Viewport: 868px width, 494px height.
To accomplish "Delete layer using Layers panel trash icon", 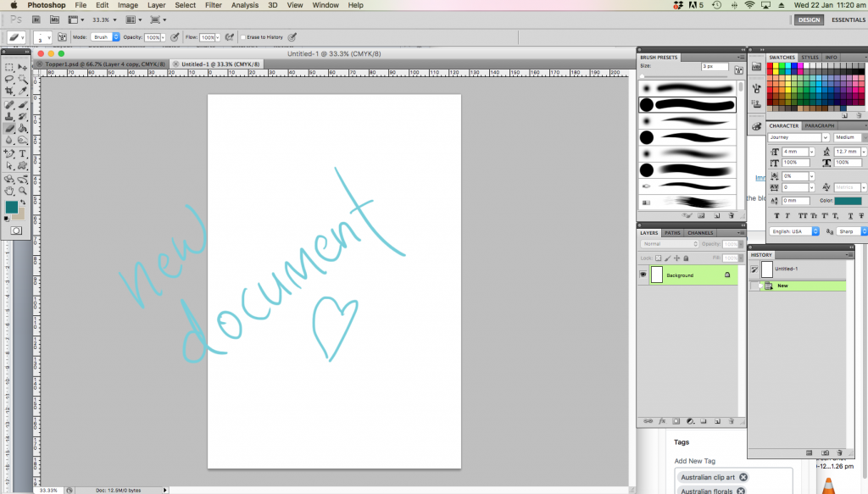I will [731, 420].
